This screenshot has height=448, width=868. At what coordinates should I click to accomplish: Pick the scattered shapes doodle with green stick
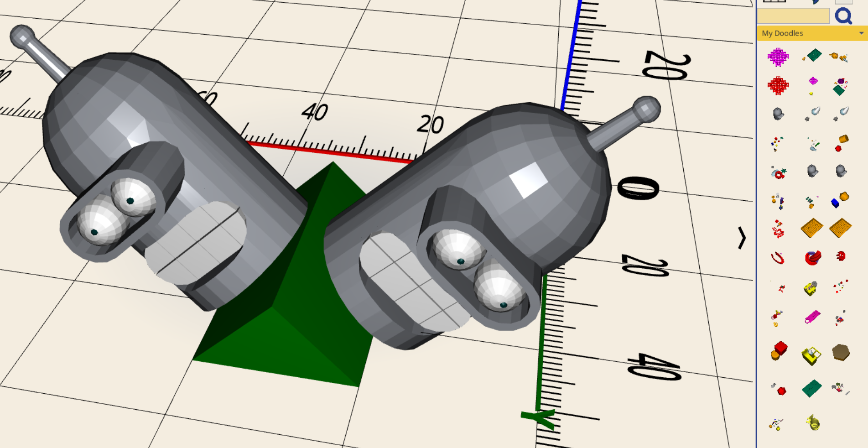point(813,144)
